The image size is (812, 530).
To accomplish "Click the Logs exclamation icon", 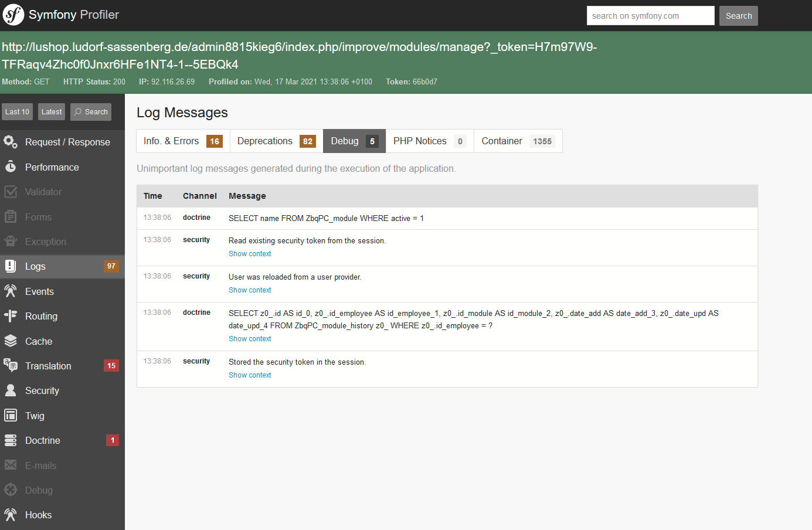I will pyautogui.click(x=11, y=266).
